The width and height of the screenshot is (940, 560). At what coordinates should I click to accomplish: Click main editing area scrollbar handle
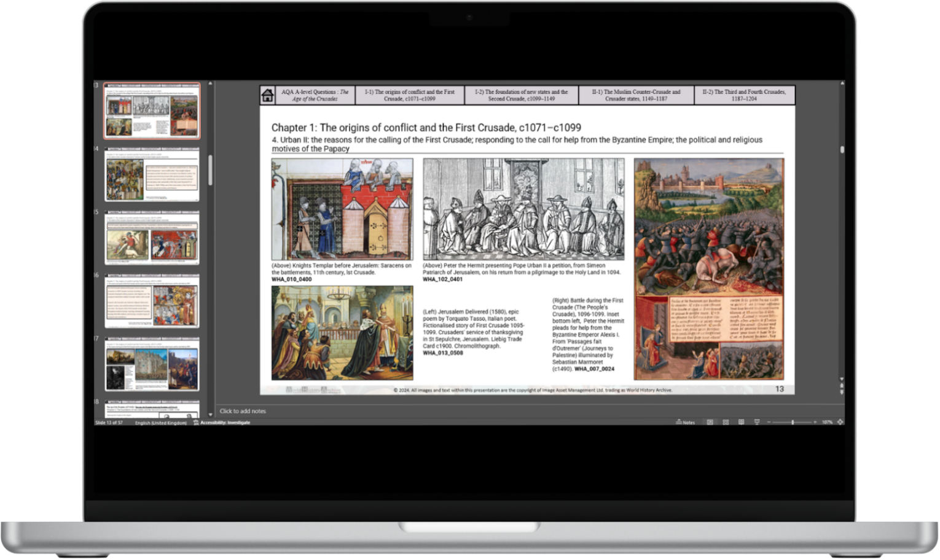click(x=842, y=149)
